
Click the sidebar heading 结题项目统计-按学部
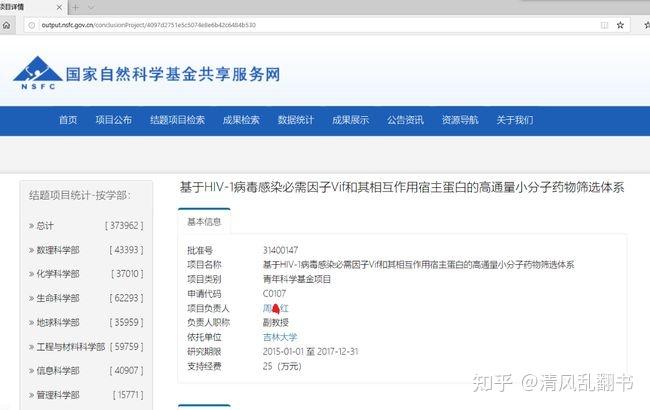tap(80, 195)
